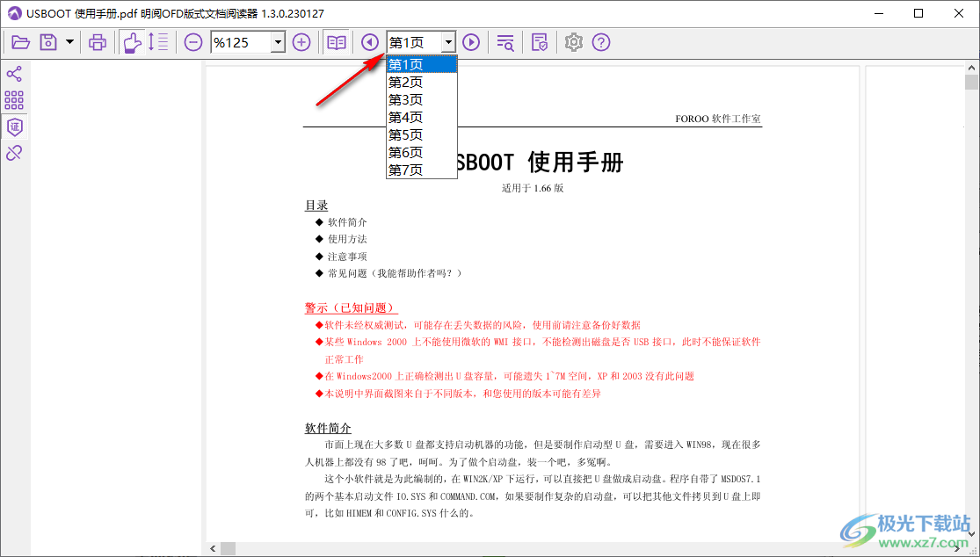Click the 常见问题 table of contents entry
Image resolution: width=980 pixels, height=557 pixels.
click(x=395, y=273)
